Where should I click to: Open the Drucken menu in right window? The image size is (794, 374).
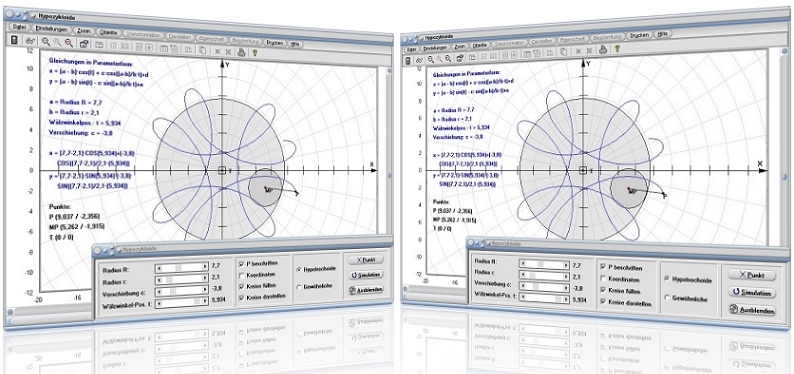640,36
